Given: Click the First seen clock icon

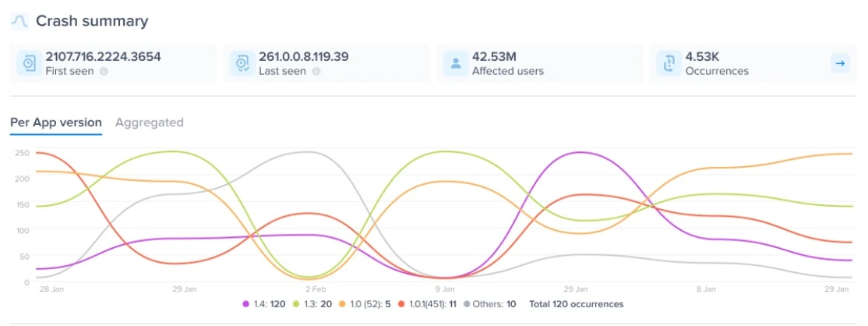Looking at the screenshot, I should tap(29, 63).
